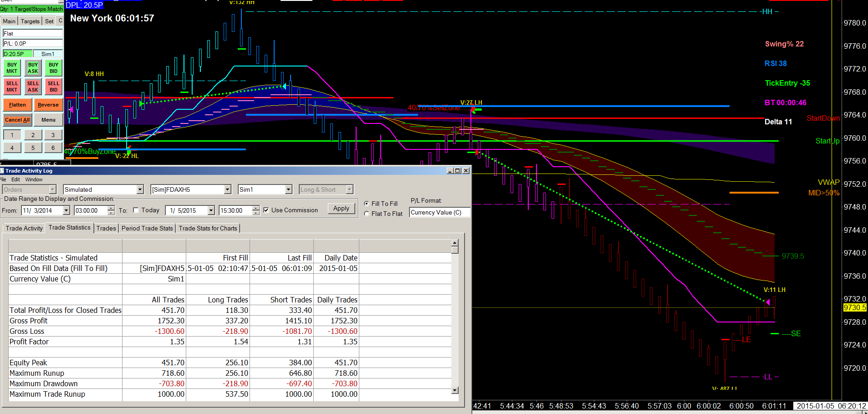
Task: Select the Trade Statistics tab
Action: tap(70, 228)
